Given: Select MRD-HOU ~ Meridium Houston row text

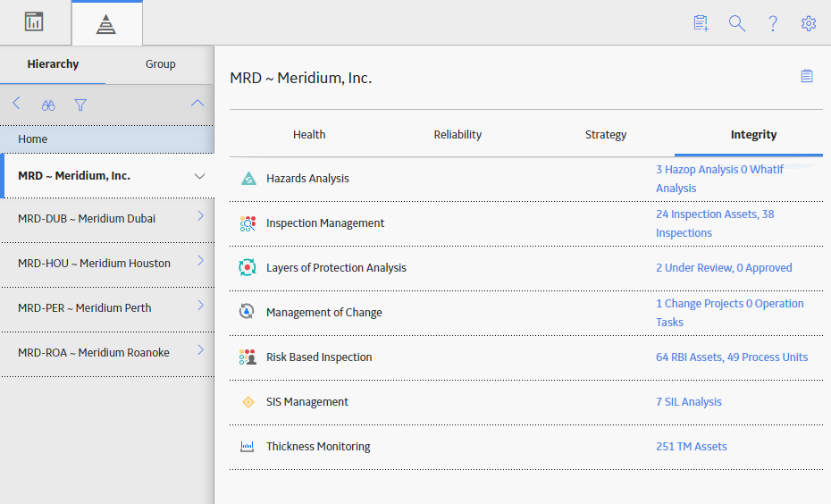Looking at the screenshot, I should pos(95,263).
